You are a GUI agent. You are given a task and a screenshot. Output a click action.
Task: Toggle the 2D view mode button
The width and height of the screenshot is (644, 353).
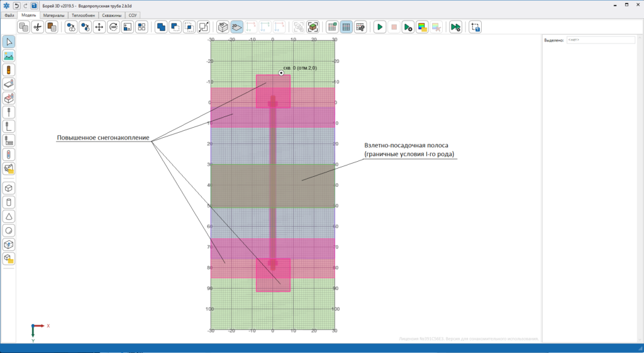(237, 27)
